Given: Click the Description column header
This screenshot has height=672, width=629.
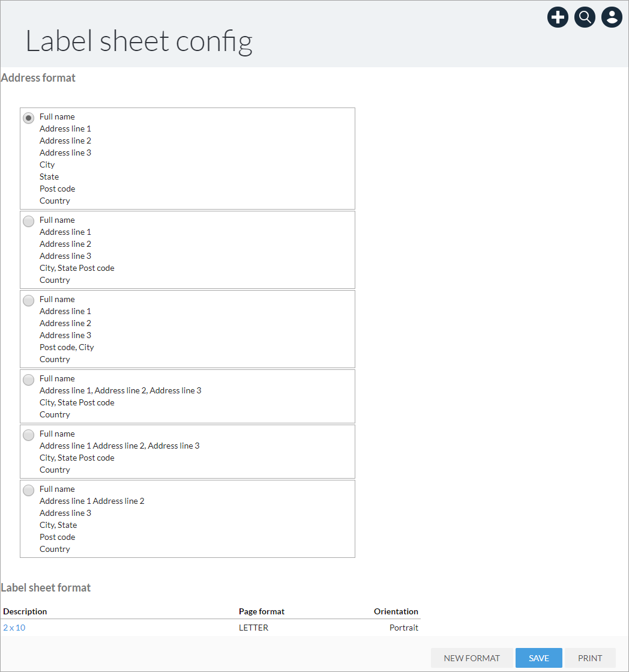Looking at the screenshot, I should pyautogui.click(x=25, y=611).
